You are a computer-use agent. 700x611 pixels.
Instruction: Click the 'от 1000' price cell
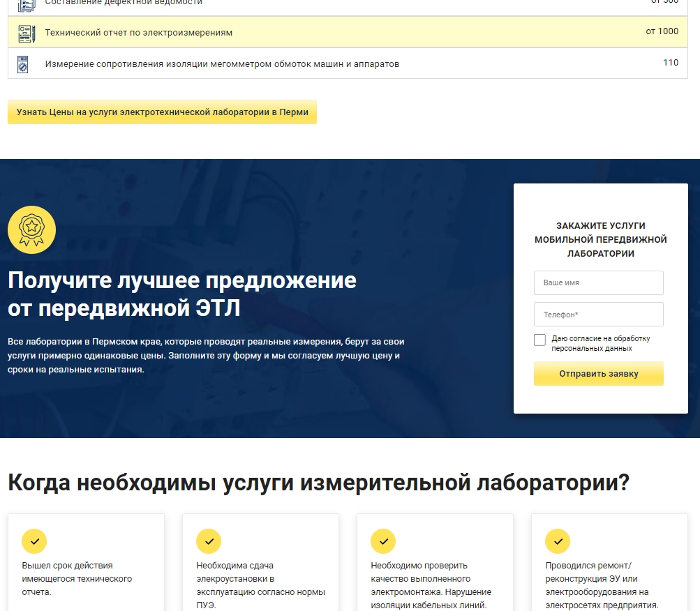[x=662, y=31]
